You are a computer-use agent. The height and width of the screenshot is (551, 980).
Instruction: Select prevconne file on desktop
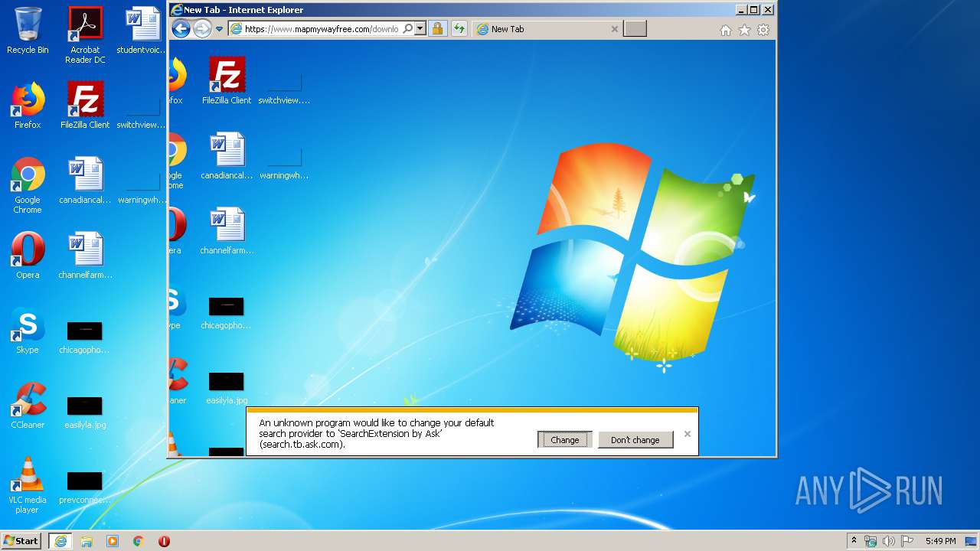[x=85, y=487]
